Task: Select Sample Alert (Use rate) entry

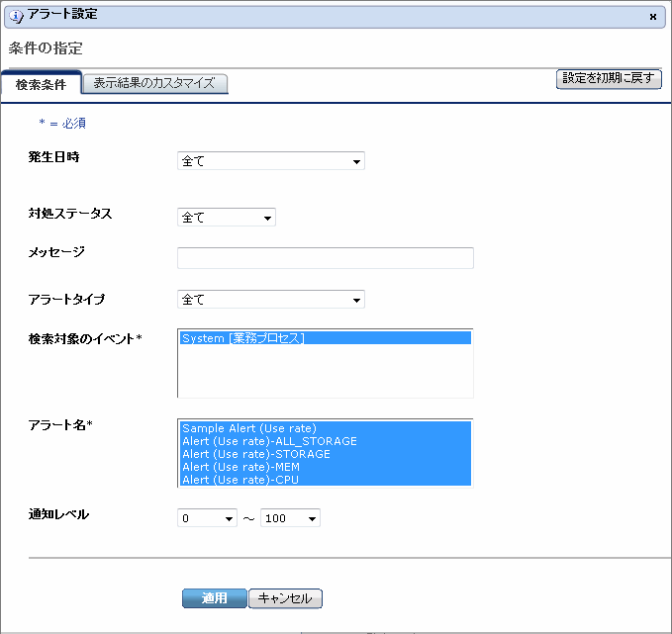Action: (326, 428)
